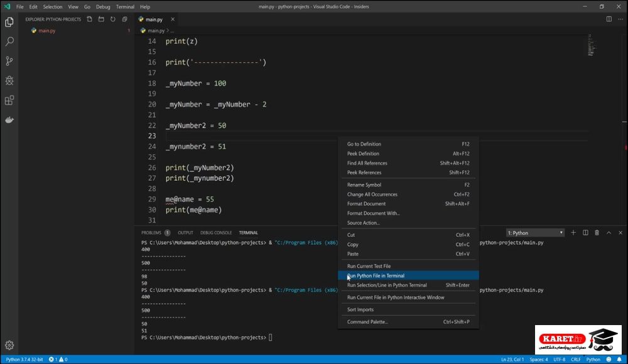Select Cut from context menu
628x364 pixels.
pos(408,235)
